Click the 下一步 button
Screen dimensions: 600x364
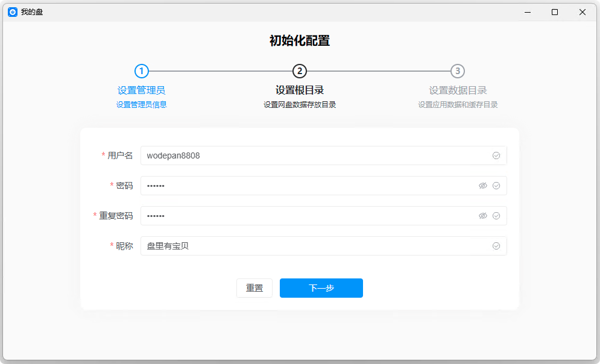click(x=321, y=288)
